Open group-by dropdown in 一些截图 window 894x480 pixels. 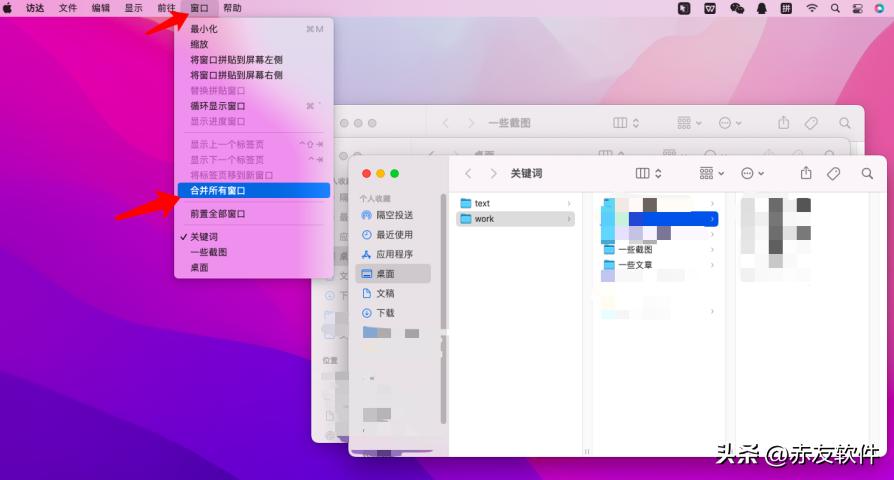point(689,123)
